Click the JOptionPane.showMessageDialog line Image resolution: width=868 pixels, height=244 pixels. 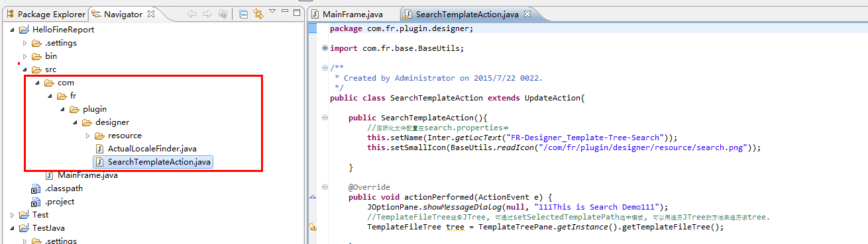(517, 207)
